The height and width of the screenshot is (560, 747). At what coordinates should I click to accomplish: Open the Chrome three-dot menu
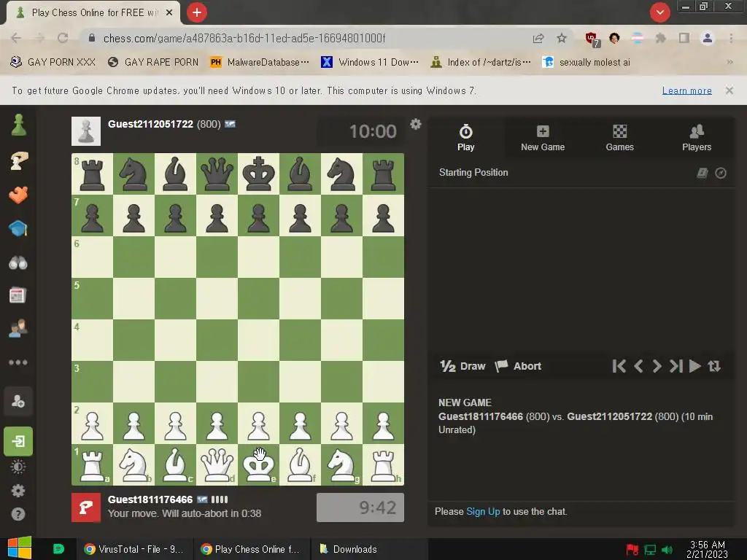(731, 38)
